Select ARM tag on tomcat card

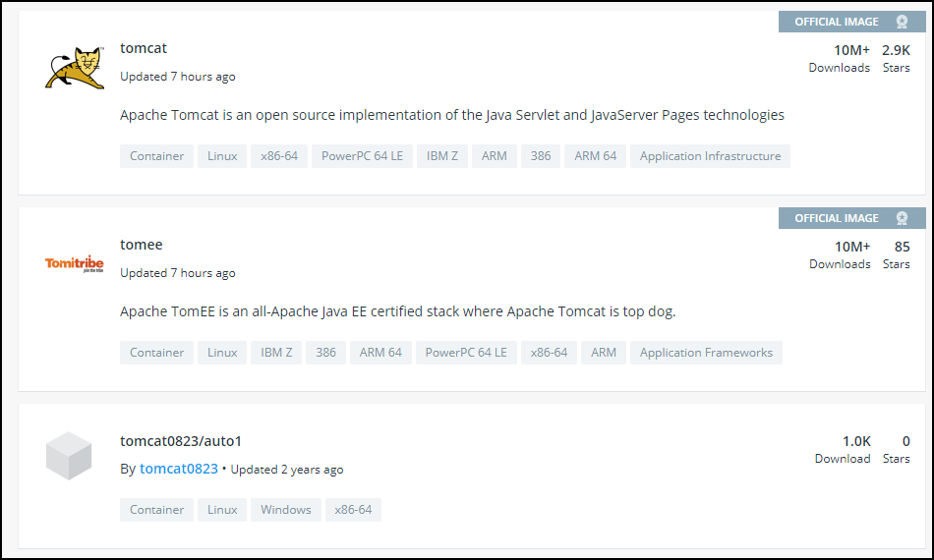click(495, 156)
